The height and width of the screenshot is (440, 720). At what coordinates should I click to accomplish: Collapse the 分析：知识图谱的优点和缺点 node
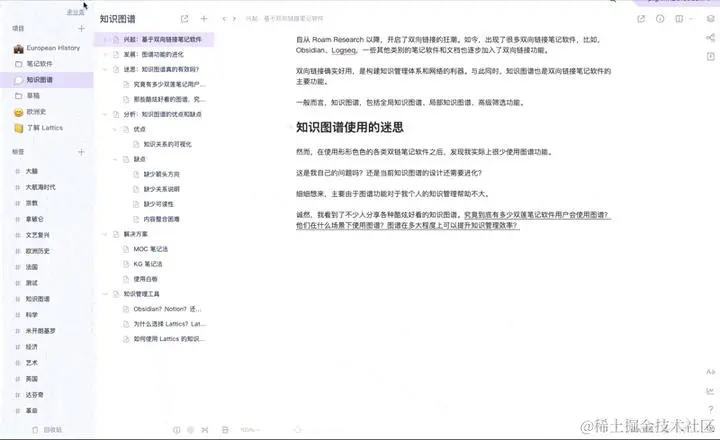(x=105, y=114)
